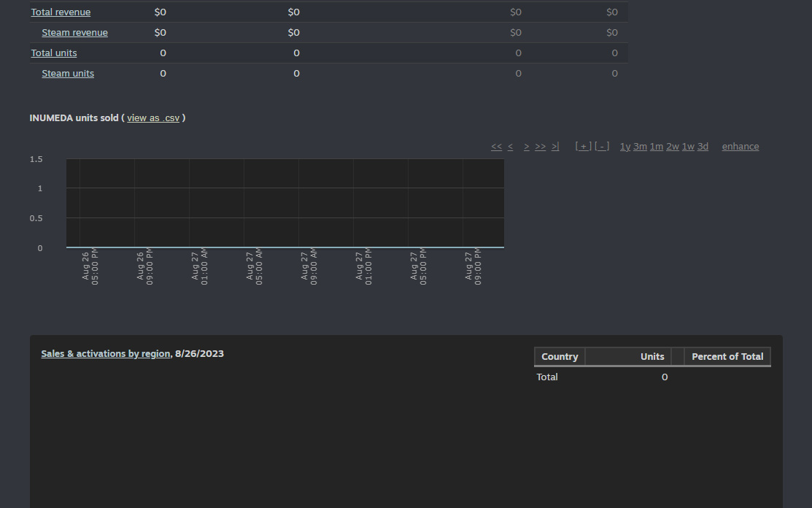Click the enhance link

[740, 147]
